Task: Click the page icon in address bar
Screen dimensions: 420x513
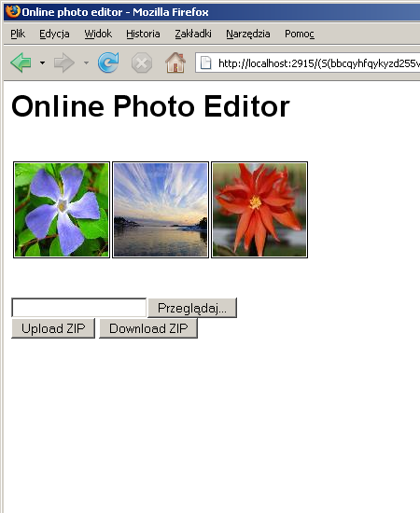Action: click(205, 62)
